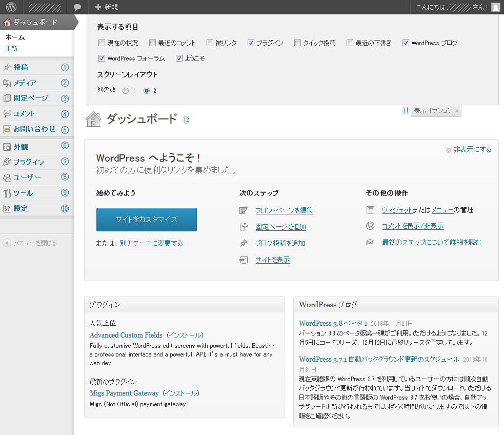Click the WordPress ブログ widget header
Image resolution: width=504 pixels, height=435 pixels.
click(x=396, y=305)
